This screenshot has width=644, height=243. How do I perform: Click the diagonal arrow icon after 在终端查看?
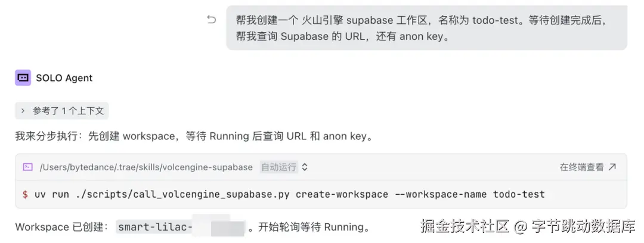pyautogui.click(x=612, y=167)
